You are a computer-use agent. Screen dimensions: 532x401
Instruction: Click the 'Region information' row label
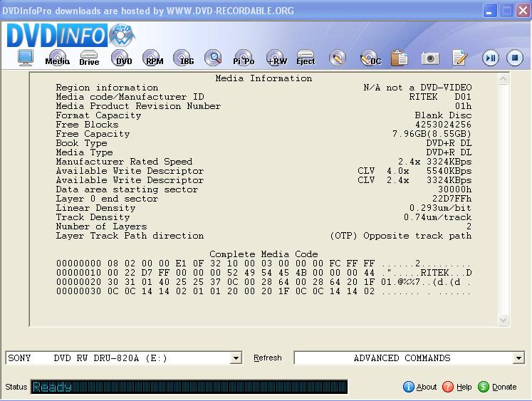107,88
